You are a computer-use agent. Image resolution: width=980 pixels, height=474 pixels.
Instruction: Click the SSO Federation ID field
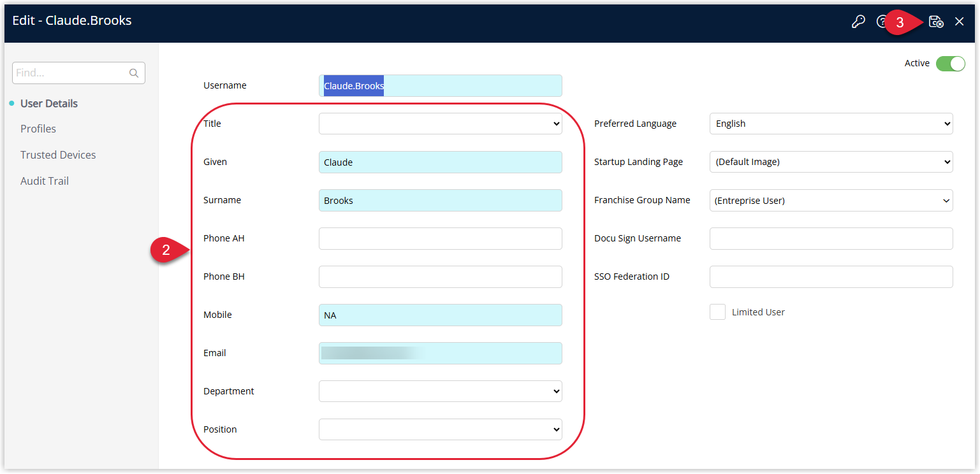831,276
